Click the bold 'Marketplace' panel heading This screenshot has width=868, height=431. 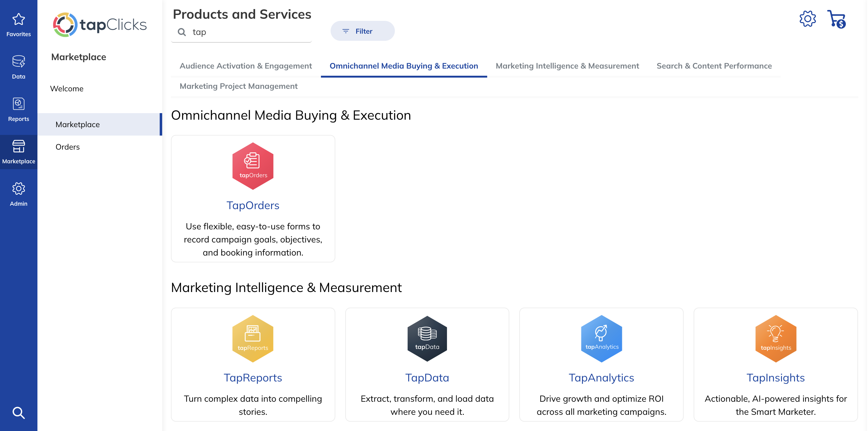79,57
